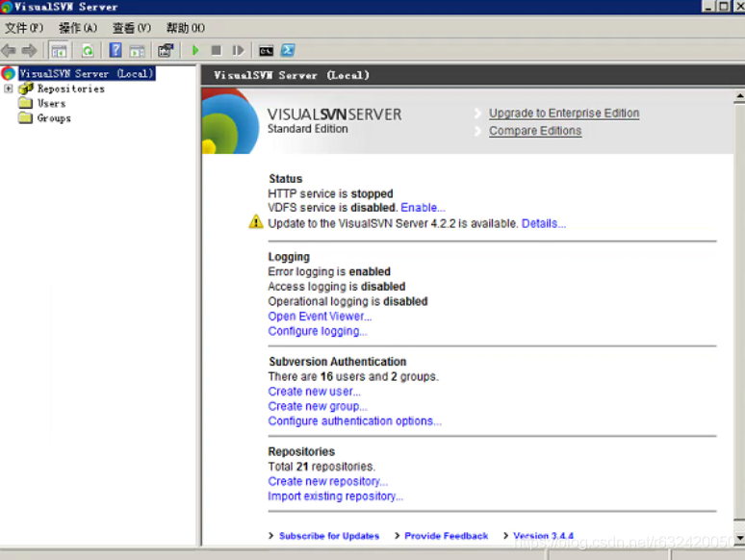
Task: Open the command prompt toolbar icon
Action: click(266, 50)
